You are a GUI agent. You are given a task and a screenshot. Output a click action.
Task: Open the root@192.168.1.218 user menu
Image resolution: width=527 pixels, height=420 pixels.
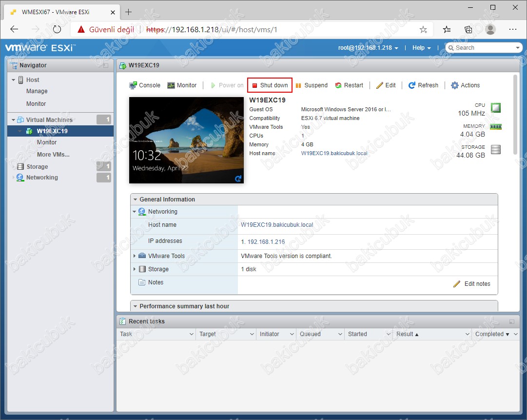coord(368,48)
